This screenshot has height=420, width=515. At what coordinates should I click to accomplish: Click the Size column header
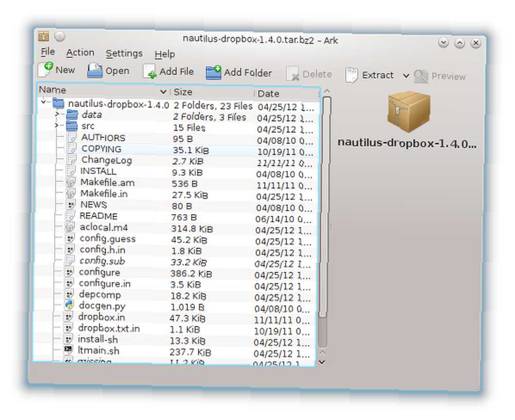pos(213,92)
